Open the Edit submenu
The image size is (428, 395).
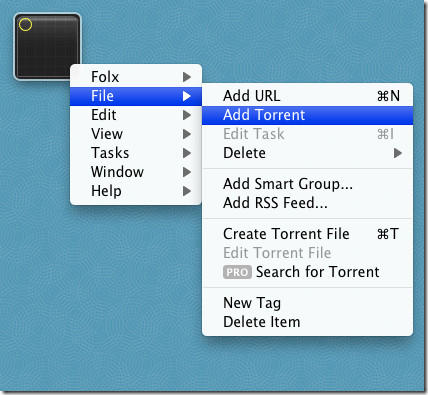(136, 115)
